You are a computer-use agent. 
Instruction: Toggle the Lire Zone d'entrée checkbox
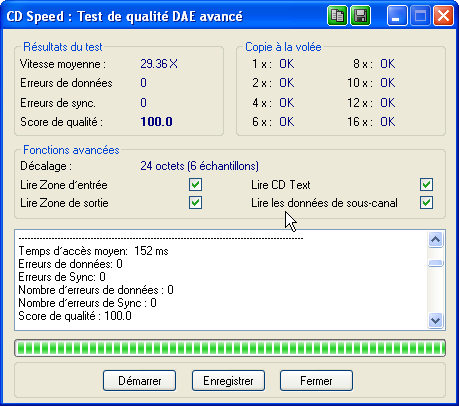click(x=195, y=184)
